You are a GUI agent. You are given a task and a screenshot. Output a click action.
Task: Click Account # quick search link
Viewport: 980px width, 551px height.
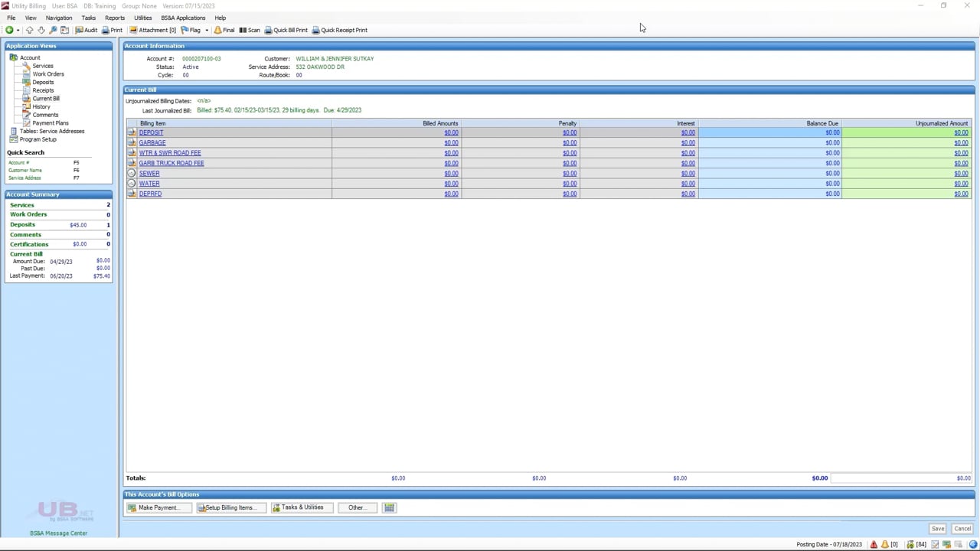coord(18,163)
